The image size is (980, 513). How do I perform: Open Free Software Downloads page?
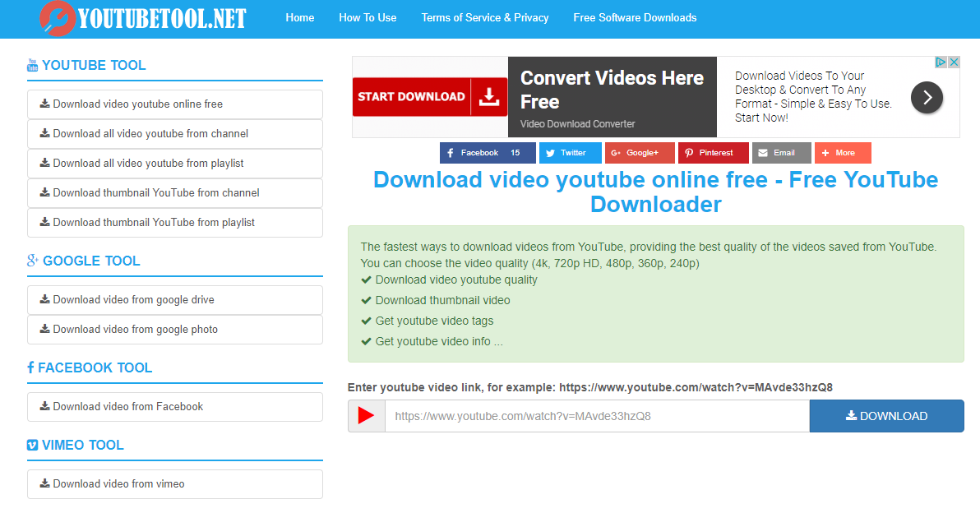pos(635,17)
